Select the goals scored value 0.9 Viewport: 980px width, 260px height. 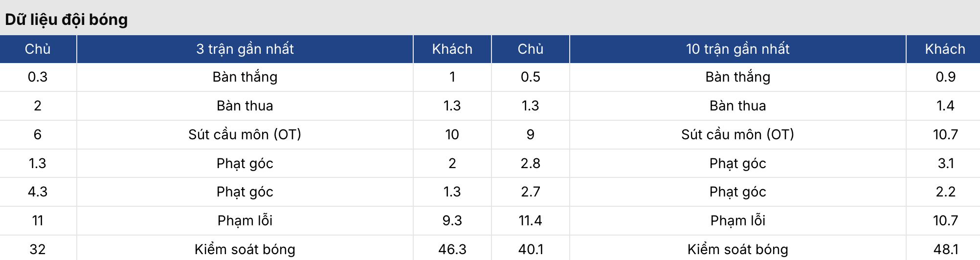pyautogui.click(x=945, y=77)
